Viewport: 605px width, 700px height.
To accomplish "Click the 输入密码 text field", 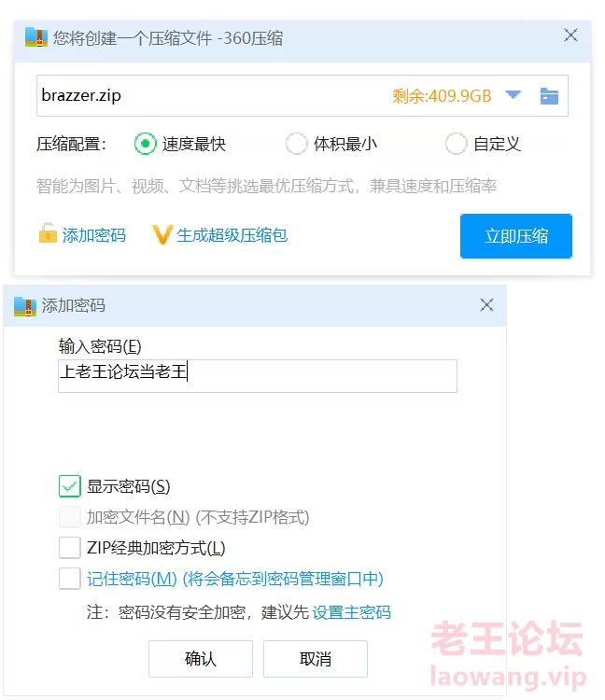I will pos(258,375).
